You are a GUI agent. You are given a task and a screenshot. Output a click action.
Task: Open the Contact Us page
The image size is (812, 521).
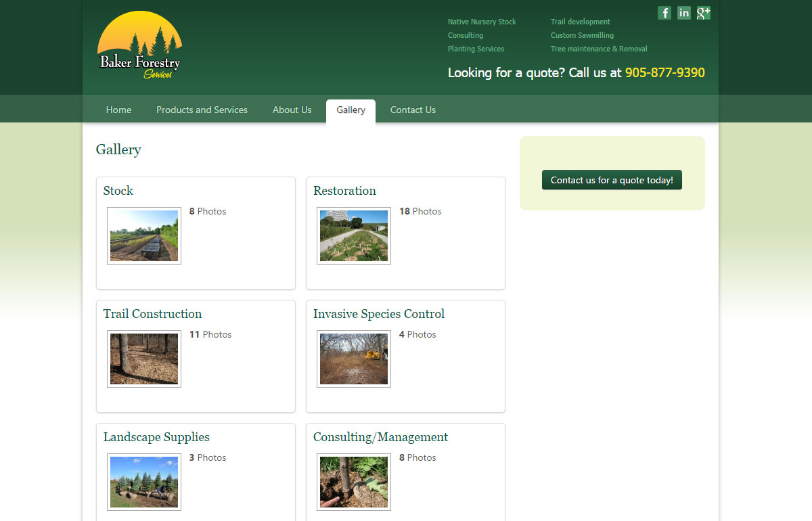[413, 110]
